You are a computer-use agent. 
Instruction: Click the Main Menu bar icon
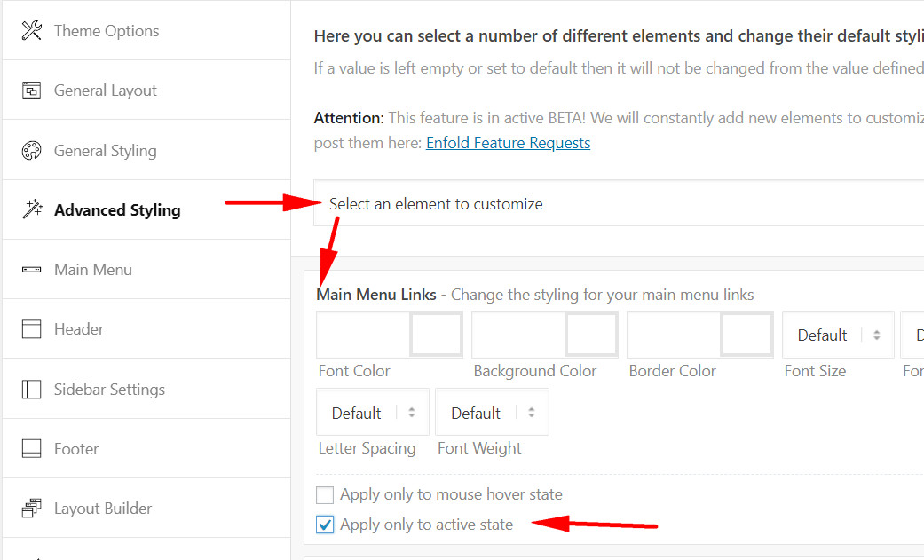click(32, 270)
